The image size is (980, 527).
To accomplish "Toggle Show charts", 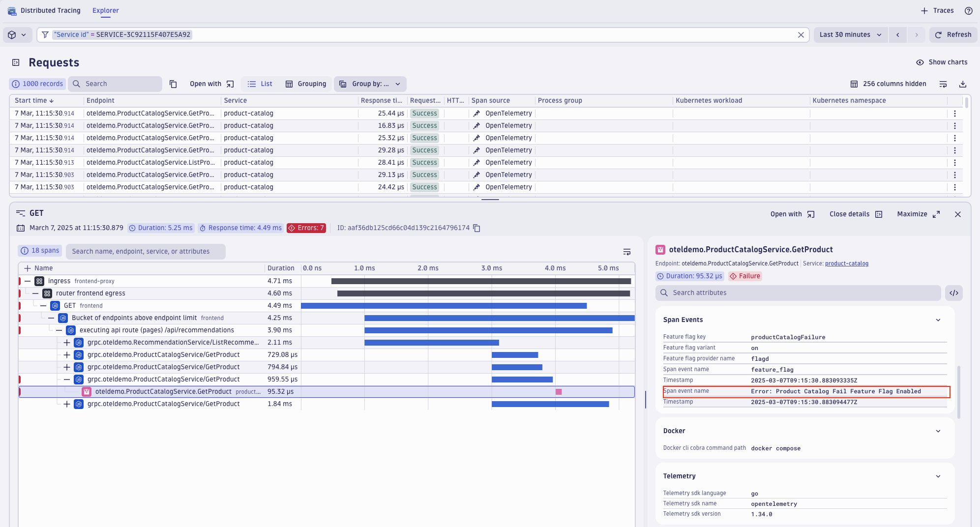I will point(941,62).
